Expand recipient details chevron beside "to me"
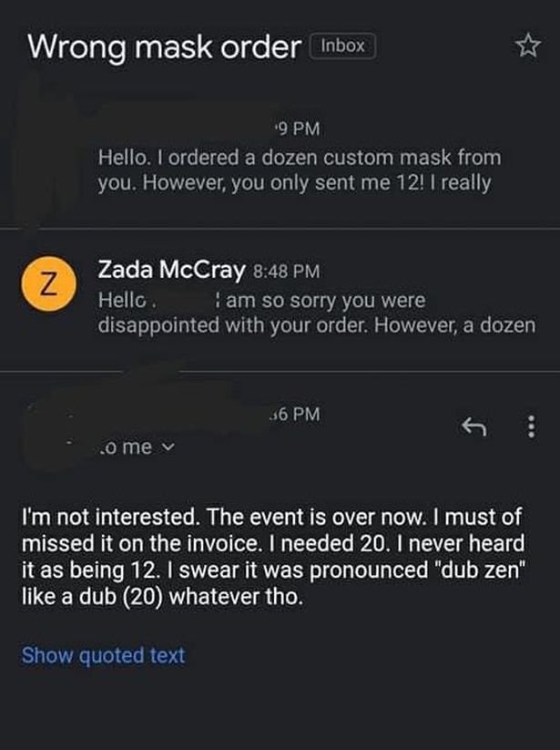560x750 pixels. point(163,448)
